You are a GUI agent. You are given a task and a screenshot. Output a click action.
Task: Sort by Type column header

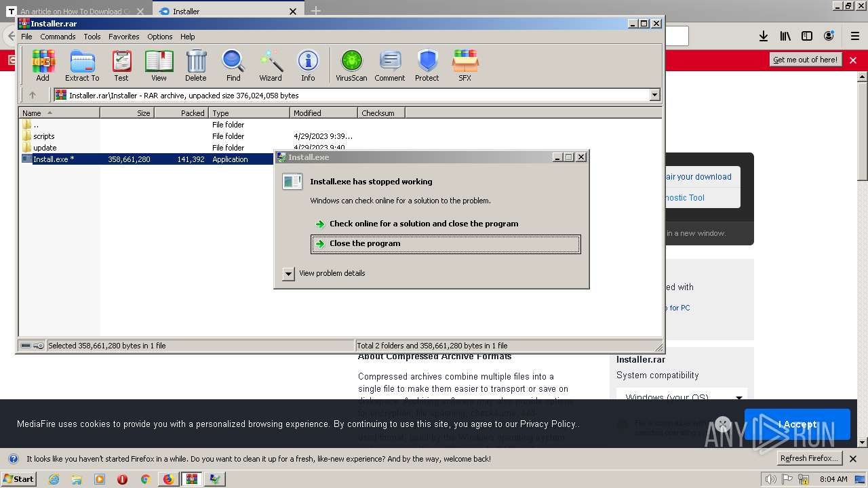coord(250,113)
